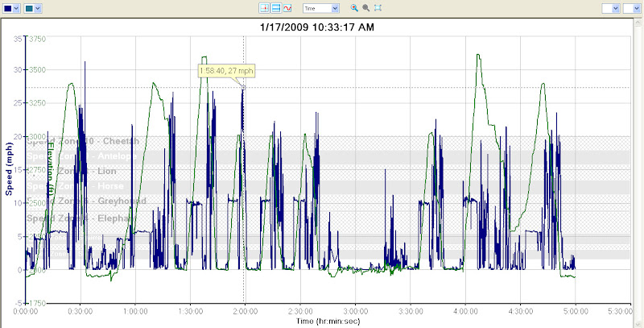Open the first blank dropdown at top right
The image size is (644, 328).
(x=611, y=8)
